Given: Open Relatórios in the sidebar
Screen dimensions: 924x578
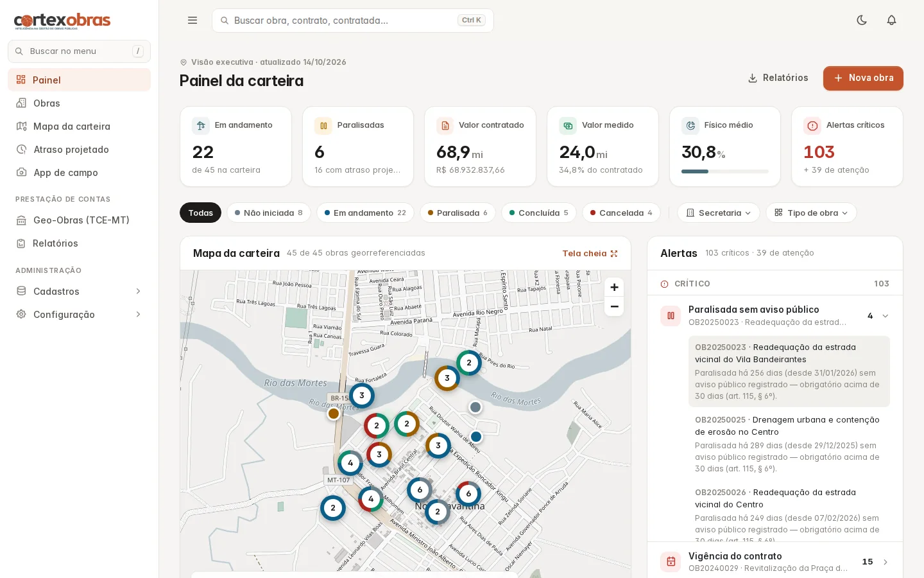Looking at the screenshot, I should click(x=79, y=243).
